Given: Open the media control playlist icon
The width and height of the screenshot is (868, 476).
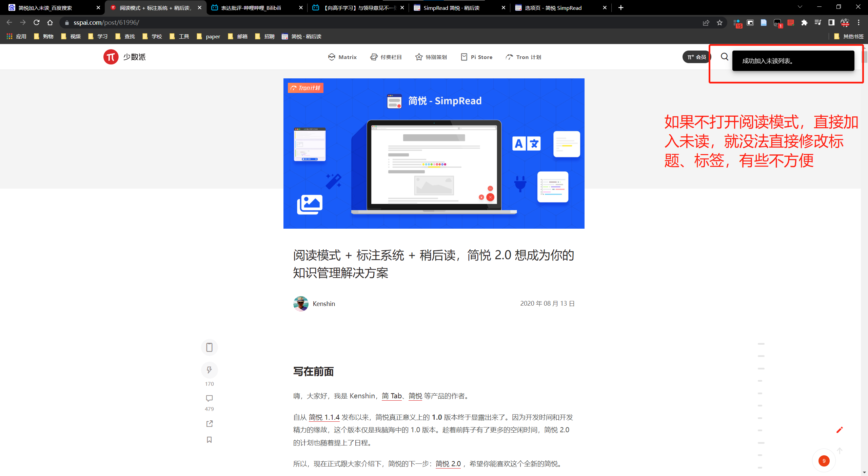Looking at the screenshot, I should [818, 22].
